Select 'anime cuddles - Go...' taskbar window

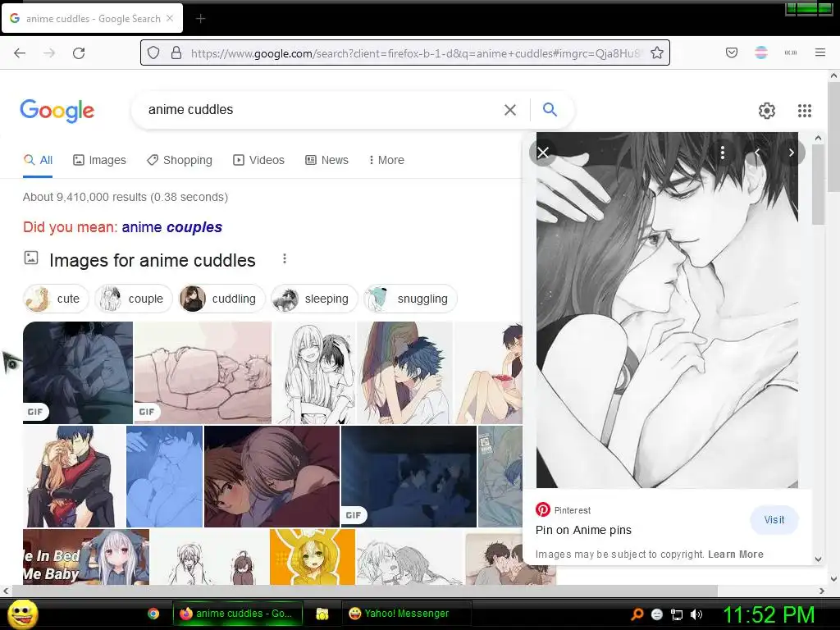tap(238, 614)
